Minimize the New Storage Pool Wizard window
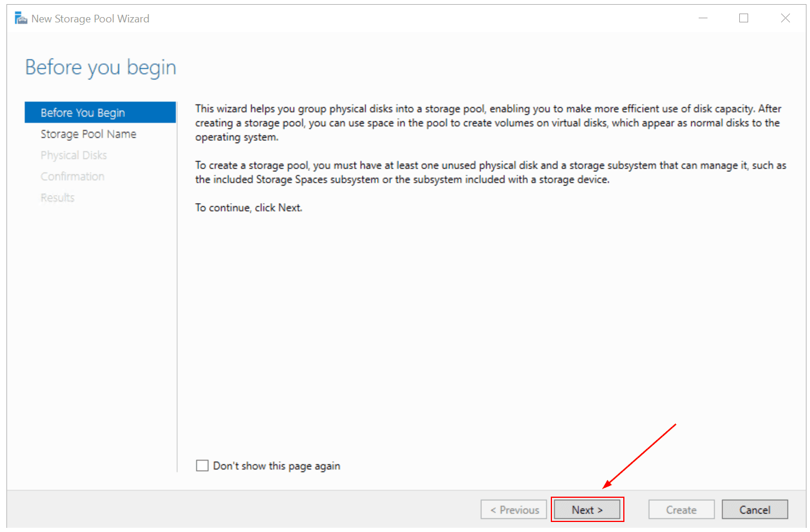Viewport: 810px width, 532px height. pos(703,18)
